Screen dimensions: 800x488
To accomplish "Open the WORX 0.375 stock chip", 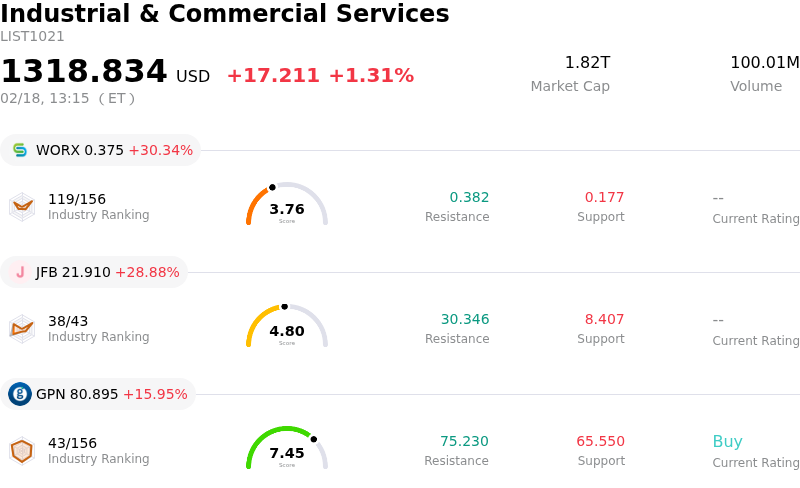I will (100, 150).
